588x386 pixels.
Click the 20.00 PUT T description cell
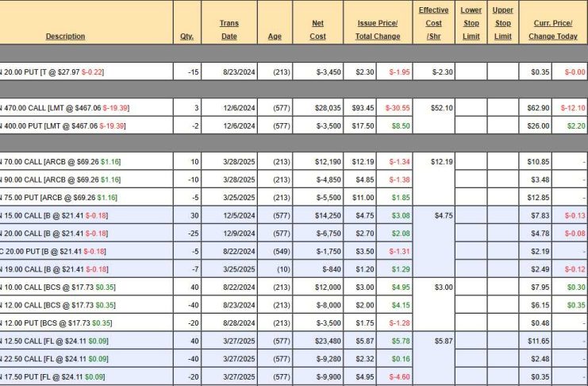click(54, 72)
